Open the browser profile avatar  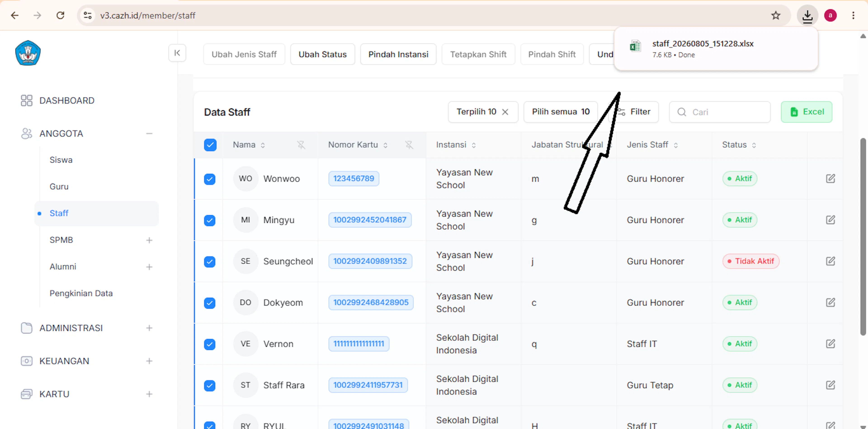pyautogui.click(x=830, y=16)
